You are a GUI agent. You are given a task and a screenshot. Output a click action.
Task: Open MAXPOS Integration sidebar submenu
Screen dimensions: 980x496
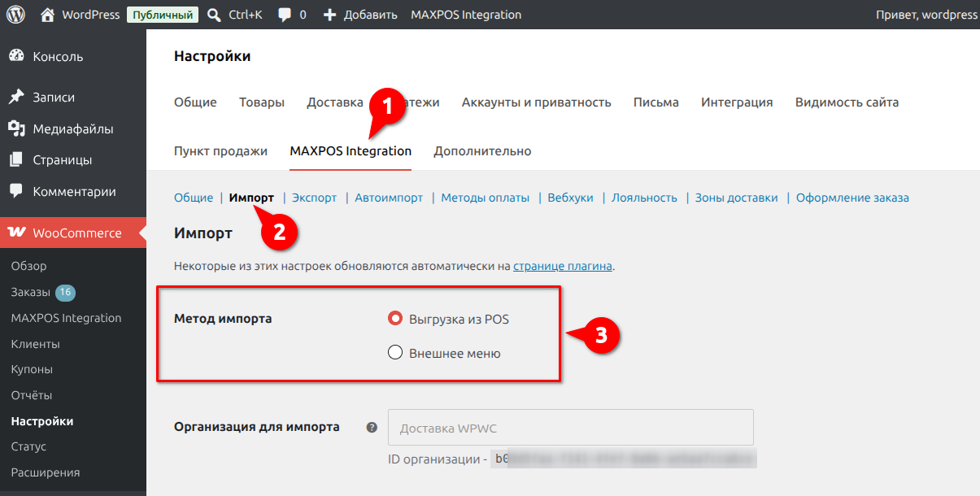click(x=66, y=318)
